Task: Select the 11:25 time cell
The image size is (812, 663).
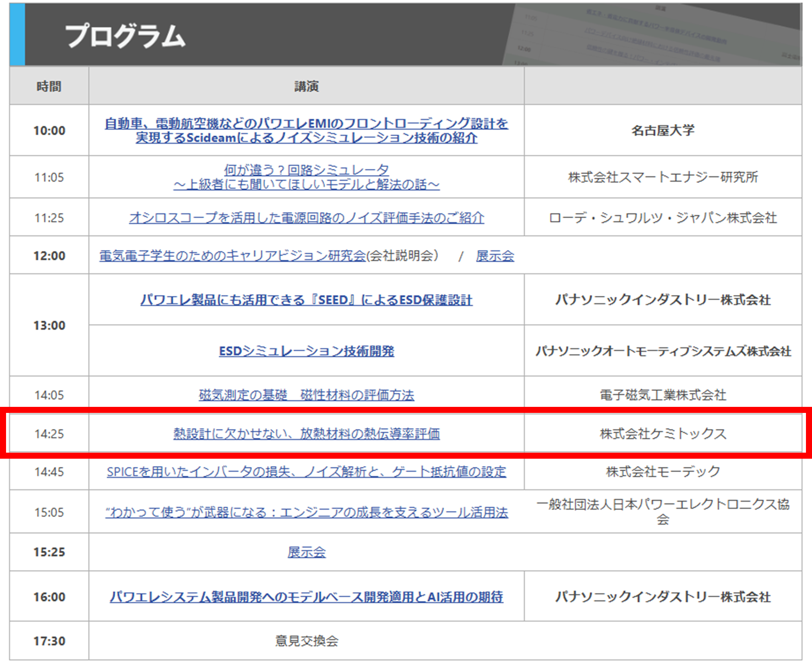Action: coord(49,218)
